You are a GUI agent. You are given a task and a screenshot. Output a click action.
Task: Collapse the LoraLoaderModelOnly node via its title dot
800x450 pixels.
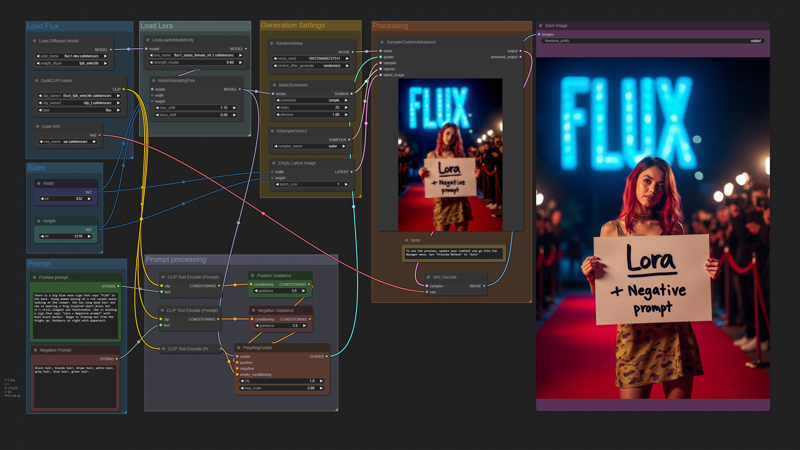[148, 40]
